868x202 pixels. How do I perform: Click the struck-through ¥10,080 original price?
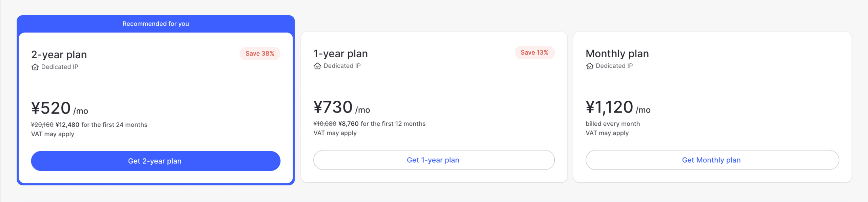point(324,124)
